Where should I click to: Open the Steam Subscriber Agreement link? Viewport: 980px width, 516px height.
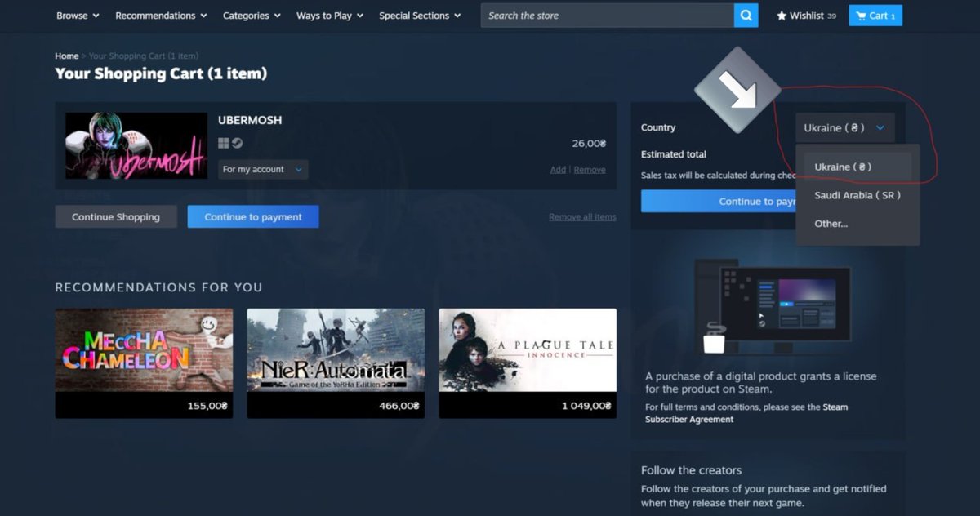point(746,413)
